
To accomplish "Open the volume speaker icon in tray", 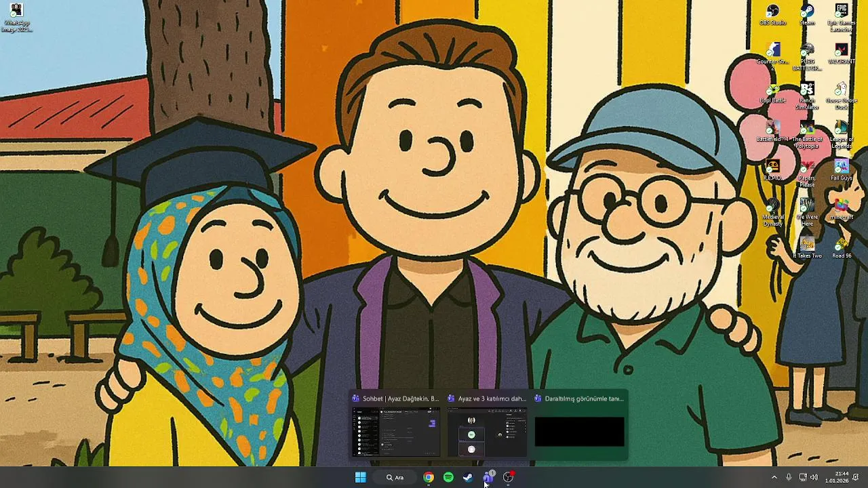I will [814, 477].
